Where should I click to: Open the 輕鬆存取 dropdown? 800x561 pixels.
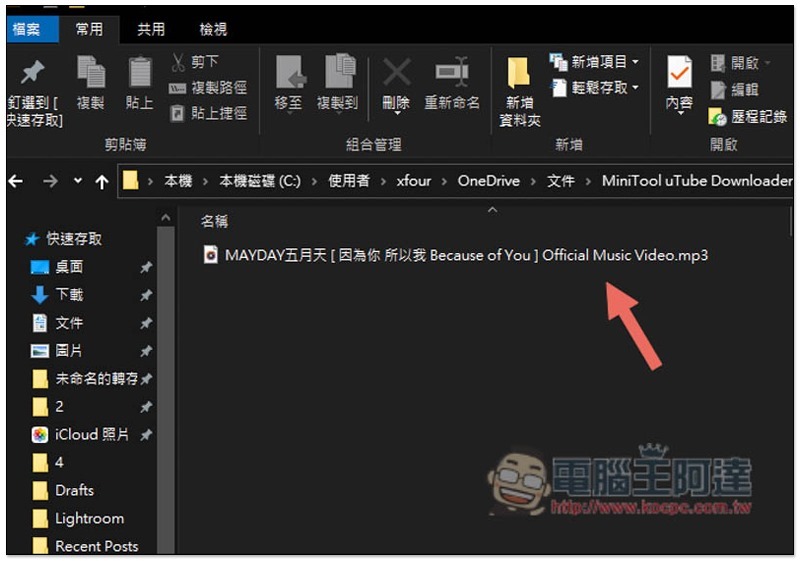click(x=594, y=88)
